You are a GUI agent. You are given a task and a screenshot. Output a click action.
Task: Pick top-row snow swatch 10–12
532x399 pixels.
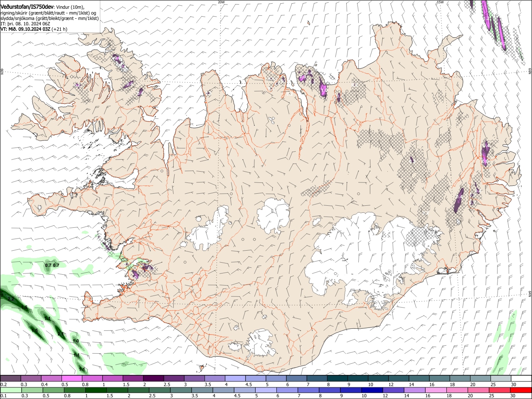coord(378,379)
